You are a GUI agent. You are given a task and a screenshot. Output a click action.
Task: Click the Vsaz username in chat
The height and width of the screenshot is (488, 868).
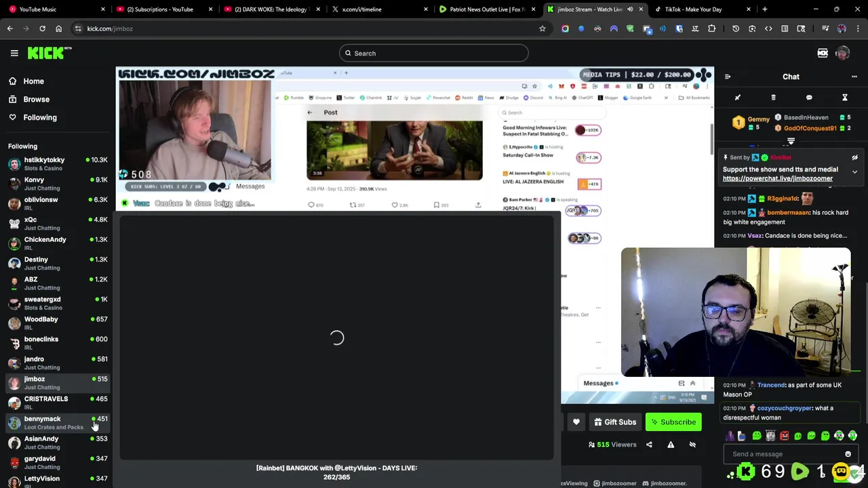click(x=754, y=236)
